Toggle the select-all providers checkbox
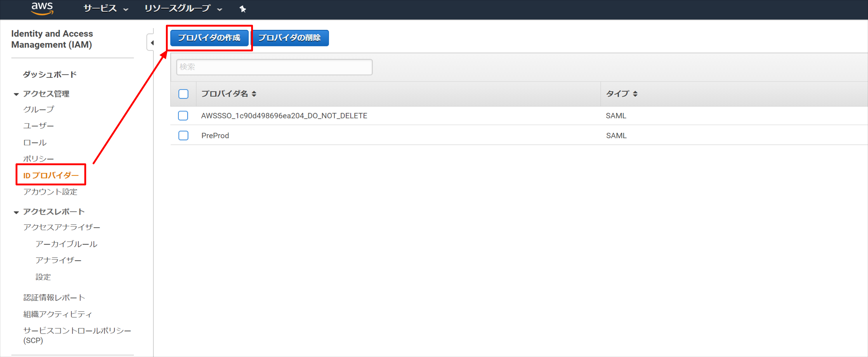The image size is (868, 357). point(183,94)
